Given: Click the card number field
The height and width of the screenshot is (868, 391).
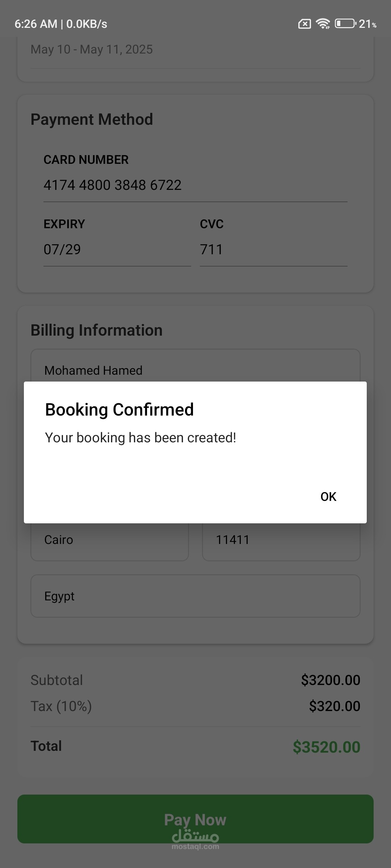Looking at the screenshot, I should click(x=195, y=185).
